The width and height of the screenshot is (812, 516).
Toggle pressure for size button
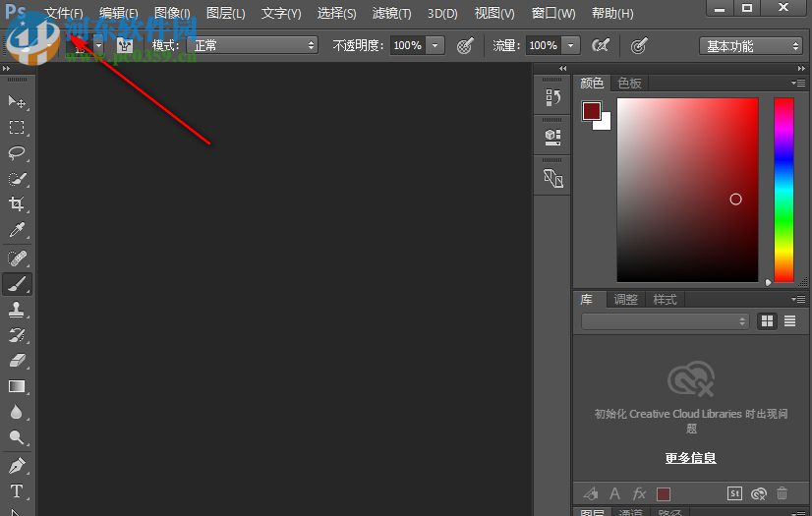click(x=639, y=45)
